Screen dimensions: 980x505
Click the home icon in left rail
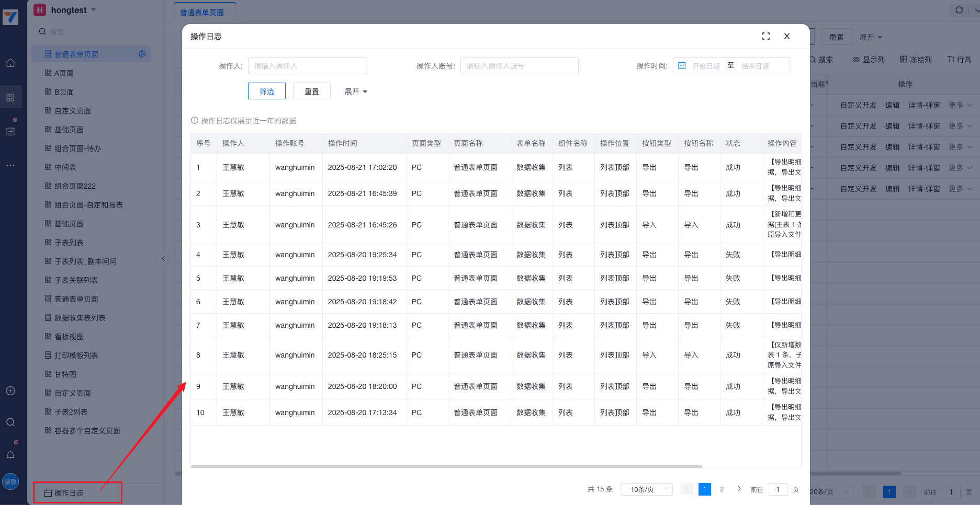pyautogui.click(x=10, y=63)
